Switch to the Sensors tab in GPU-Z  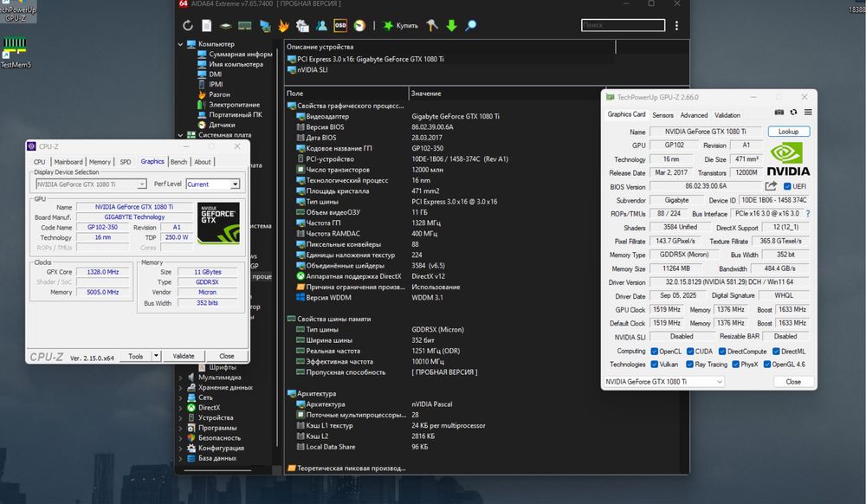(662, 115)
